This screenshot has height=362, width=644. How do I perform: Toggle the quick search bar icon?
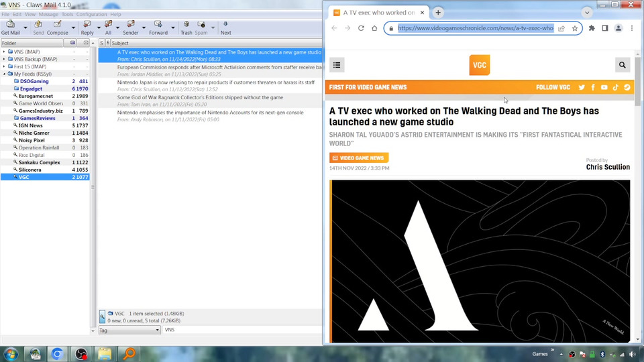pos(102,317)
